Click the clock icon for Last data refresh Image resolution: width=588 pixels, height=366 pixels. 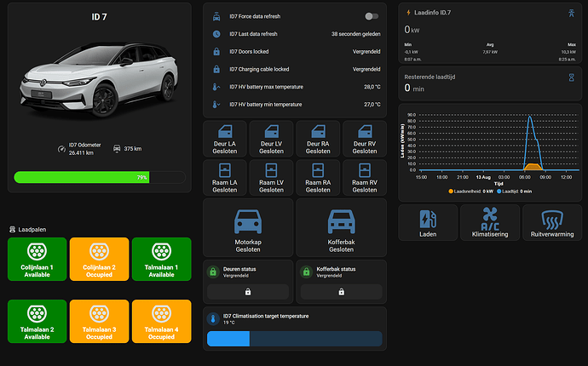coord(216,34)
